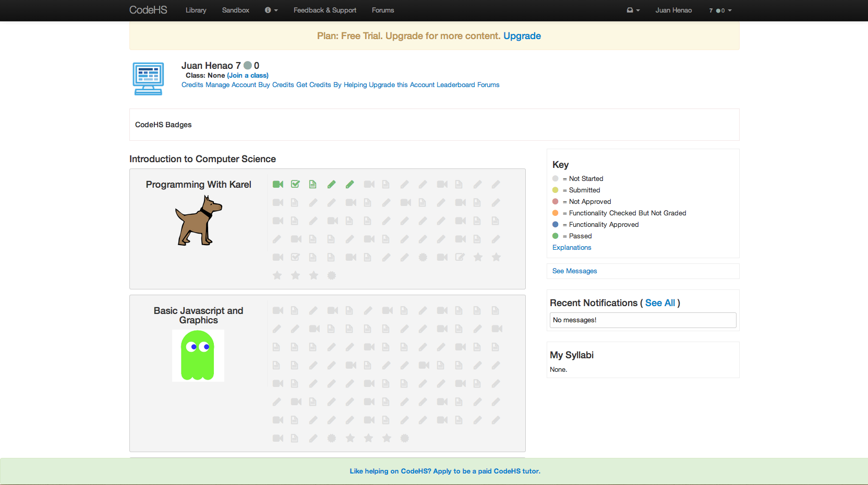Open the first green pencil exercise in Karel
Screen dimensions: 868x485
tap(331, 184)
